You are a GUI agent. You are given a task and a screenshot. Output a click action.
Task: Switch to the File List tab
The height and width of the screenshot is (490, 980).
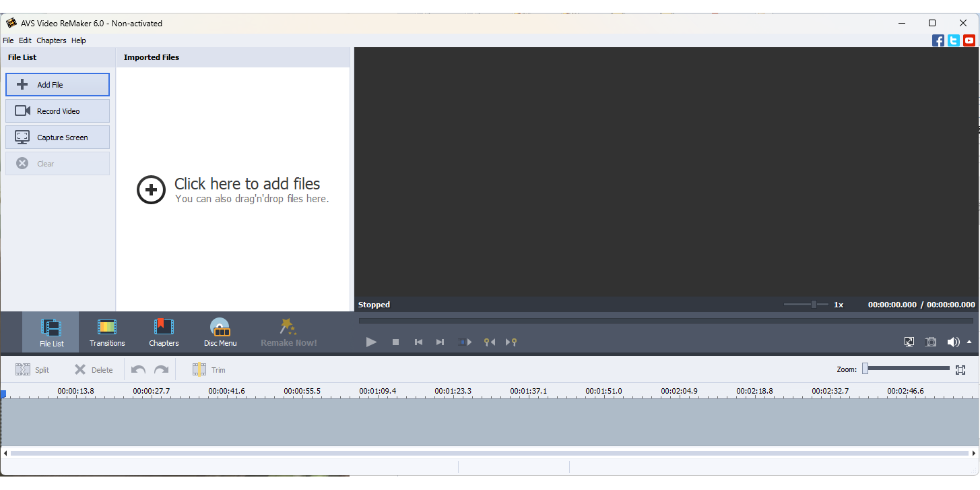51,332
